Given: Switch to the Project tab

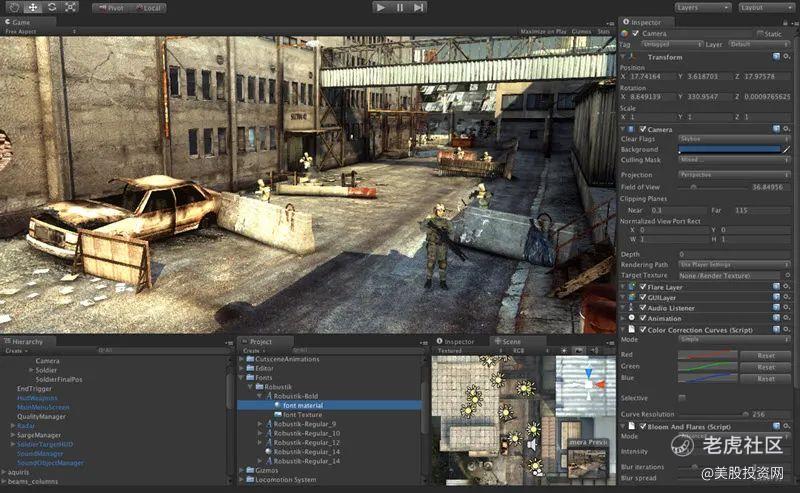Looking at the screenshot, I should 261,341.
